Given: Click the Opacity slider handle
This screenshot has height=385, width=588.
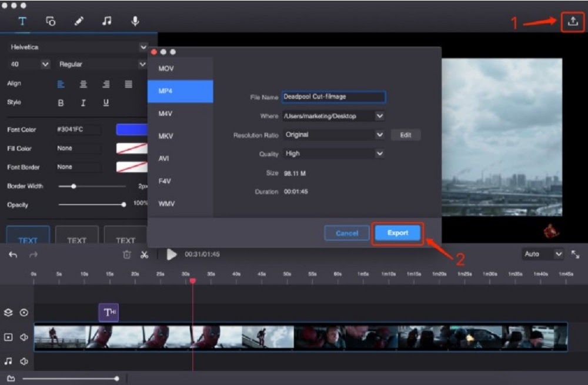Looking at the screenshot, I should 123,205.
